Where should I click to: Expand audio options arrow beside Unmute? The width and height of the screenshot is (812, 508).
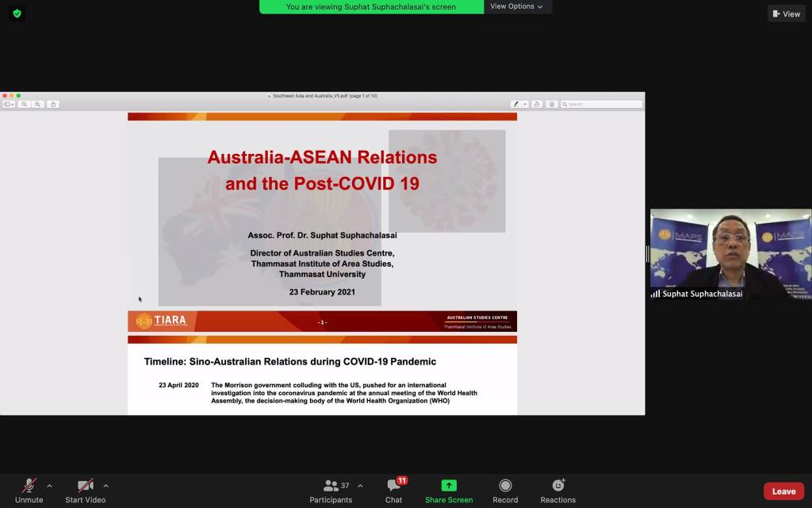click(x=49, y=486)
